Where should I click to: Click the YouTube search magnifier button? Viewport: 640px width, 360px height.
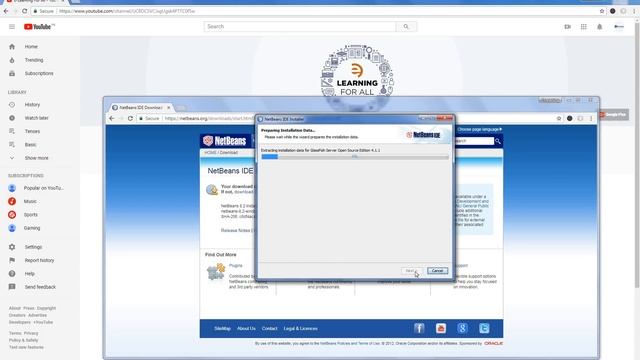click(x=406, y=27)
